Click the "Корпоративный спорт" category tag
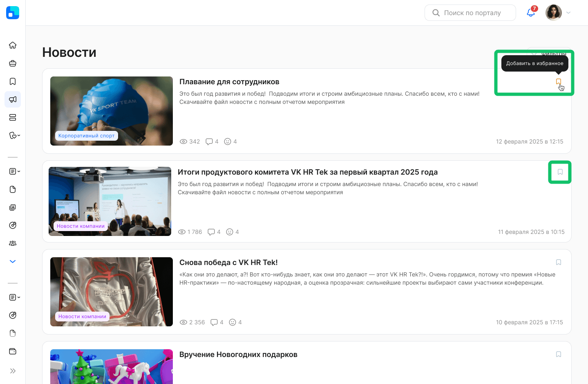Screen dimensions: 588x384 [87, 136]
